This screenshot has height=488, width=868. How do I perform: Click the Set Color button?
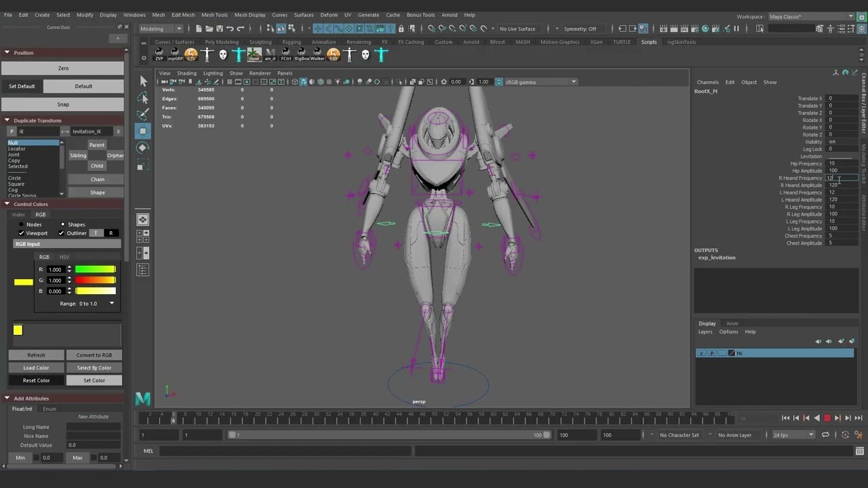(x=94, y=380)
